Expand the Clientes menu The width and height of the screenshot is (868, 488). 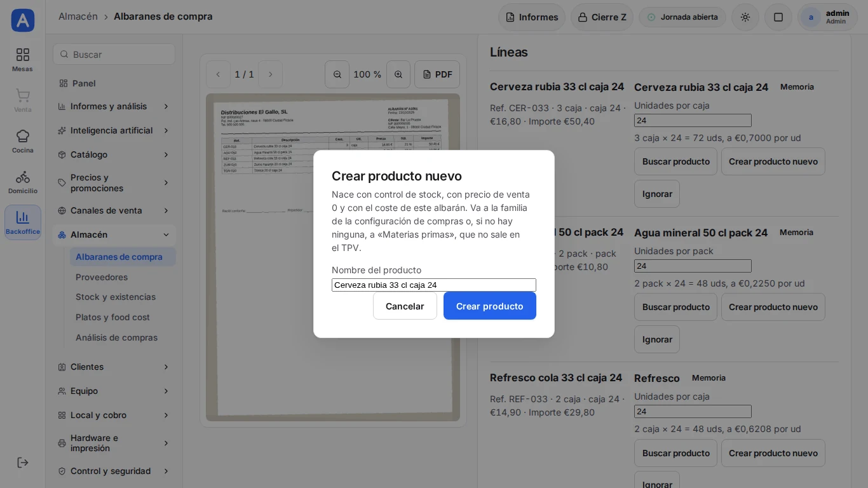pos(114,367)
